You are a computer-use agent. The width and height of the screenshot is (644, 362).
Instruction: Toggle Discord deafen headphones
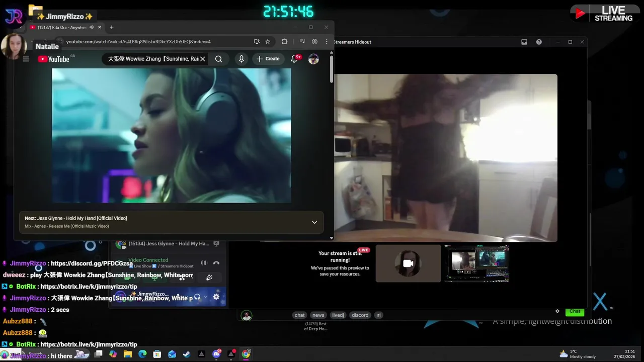click(197, 297)
